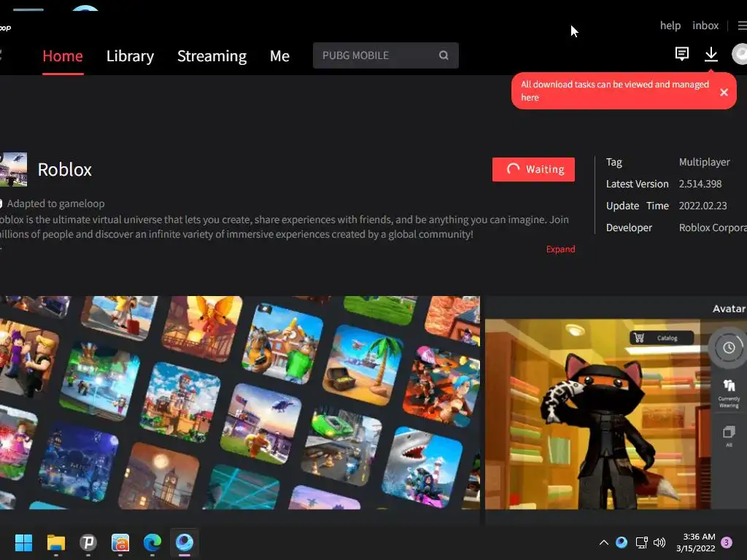Open the user profile avatar icon
Viewport: 747px width, 560px height.
pos(740,54)
